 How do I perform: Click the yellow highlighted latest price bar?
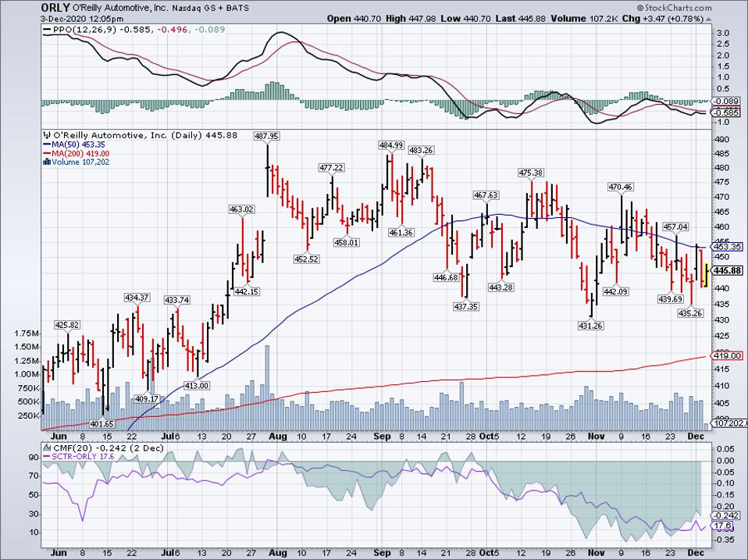[x=706, y=275]
